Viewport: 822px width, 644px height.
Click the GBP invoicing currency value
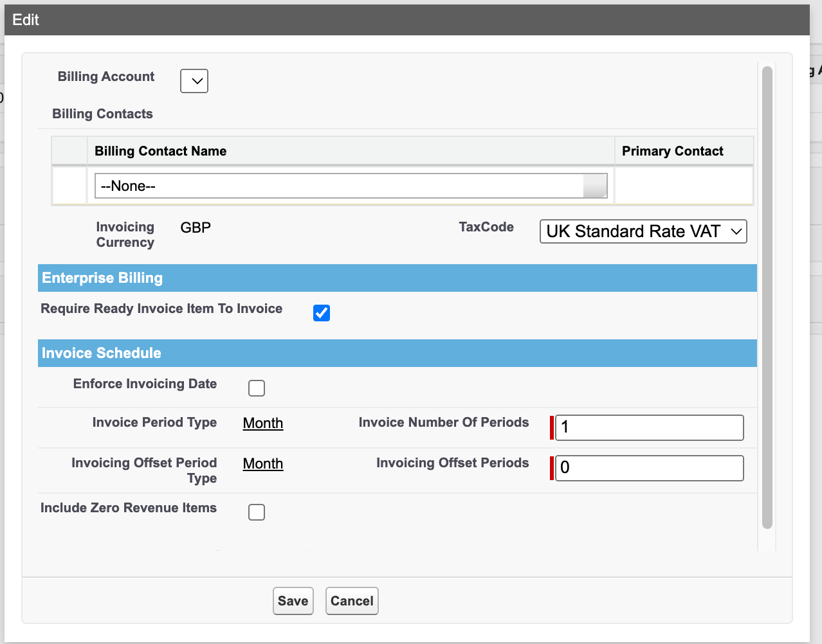point(196,228)
